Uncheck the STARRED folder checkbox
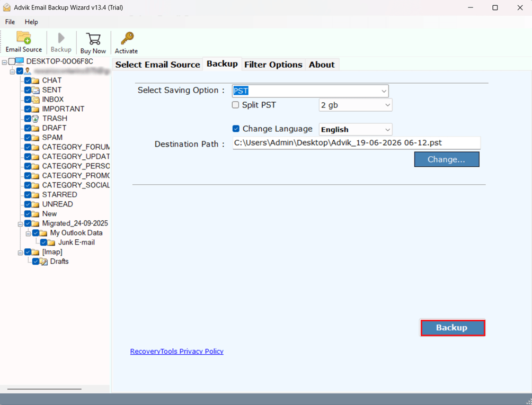 (28, 194)
